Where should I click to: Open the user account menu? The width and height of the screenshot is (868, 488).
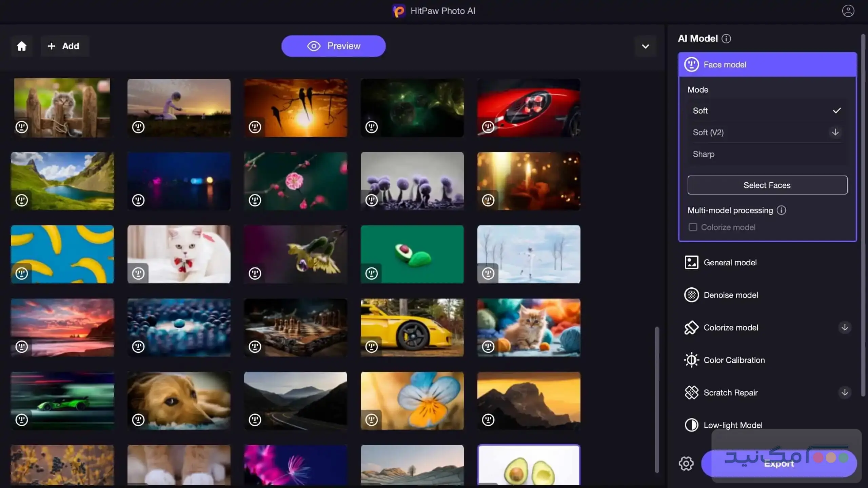pyautogui.click(x=848, y=11)
